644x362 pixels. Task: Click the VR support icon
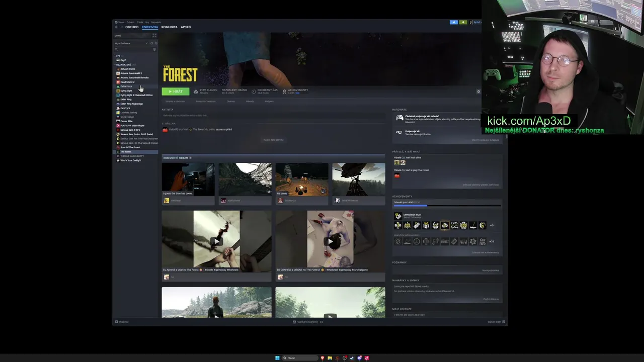tap(399, 132)
